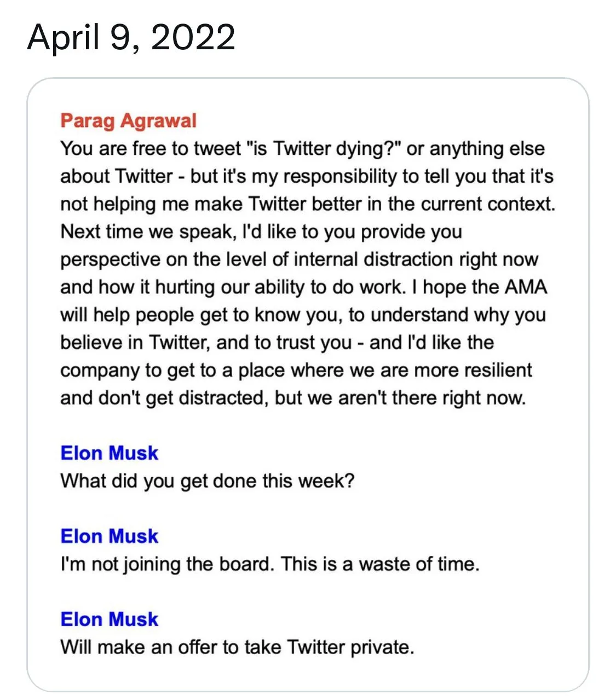Click the line starting 'and don't get distracted'
The width and height of the screenshot is (616, 700).
pyautogui.click(x=292, y=398)
